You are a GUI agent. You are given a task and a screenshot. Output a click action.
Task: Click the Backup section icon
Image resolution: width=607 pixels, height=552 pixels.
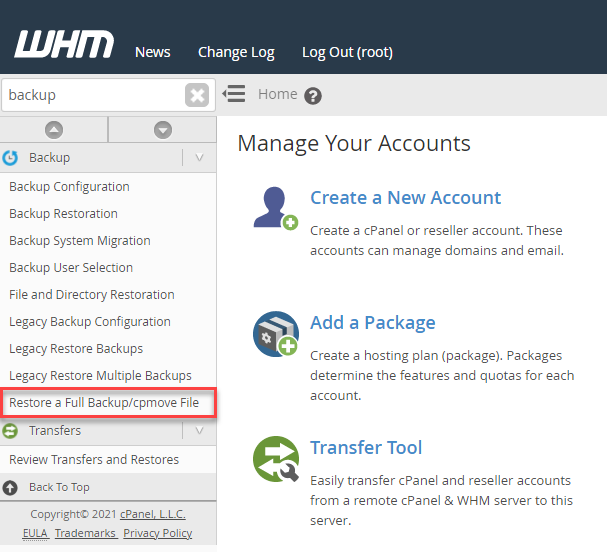[x=10, y=158]
